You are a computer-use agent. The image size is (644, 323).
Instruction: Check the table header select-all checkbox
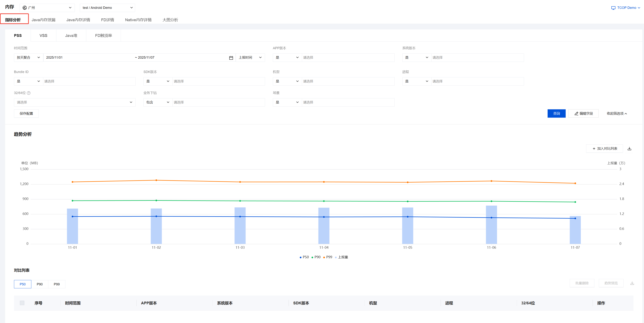tap(22, 303)
